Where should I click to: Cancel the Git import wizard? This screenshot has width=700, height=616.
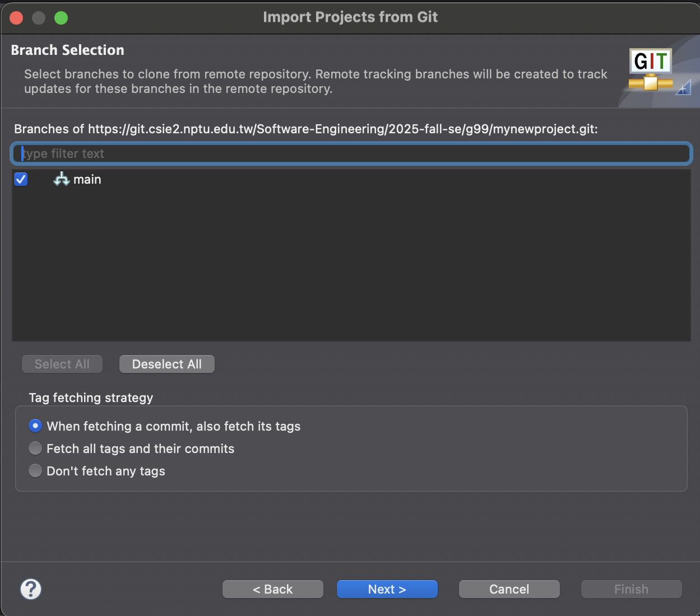[x=509, y=589]
